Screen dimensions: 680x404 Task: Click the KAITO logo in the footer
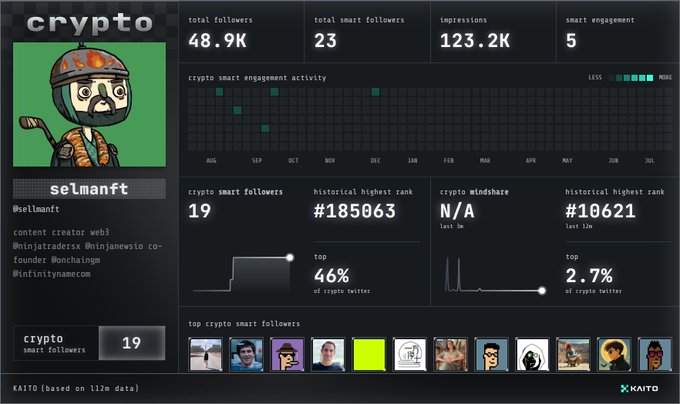tap(639, 388)
